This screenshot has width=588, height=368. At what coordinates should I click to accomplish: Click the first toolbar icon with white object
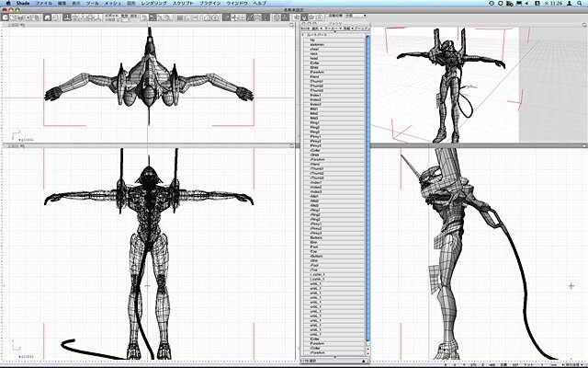tap(6, 17)
